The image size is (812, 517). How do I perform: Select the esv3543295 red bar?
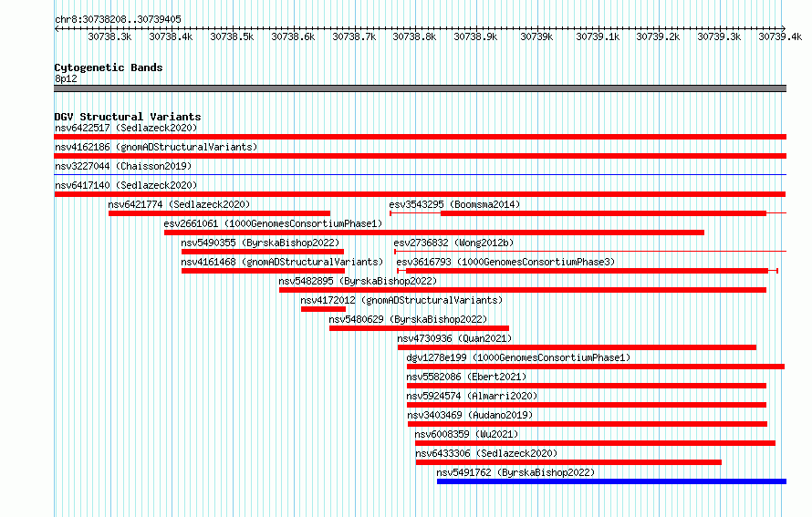coord(603,213)
